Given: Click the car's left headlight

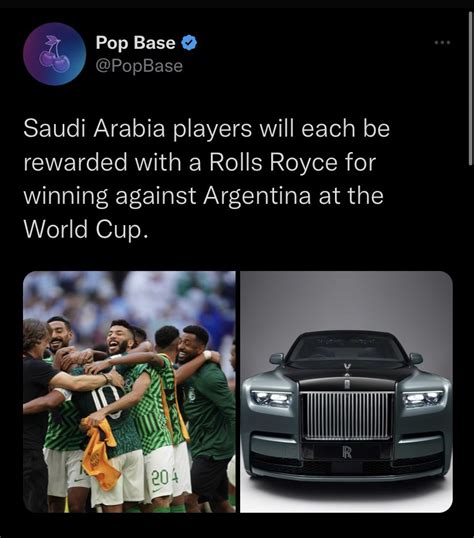Looking at the screenshot, I should click(271, 398).
